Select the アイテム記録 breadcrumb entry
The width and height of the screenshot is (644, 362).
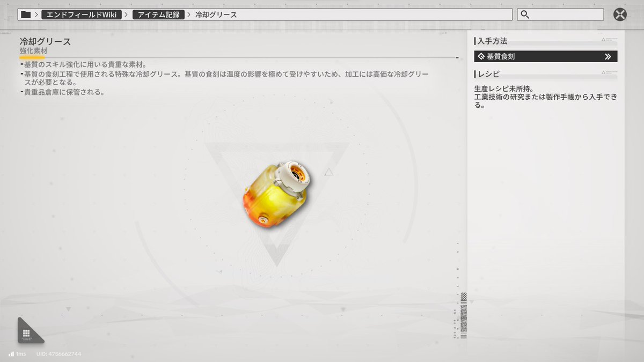(158, 14)
